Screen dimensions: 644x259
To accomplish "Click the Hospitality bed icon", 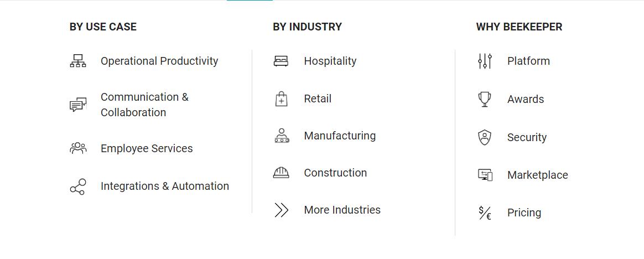I will pos(281,61).
